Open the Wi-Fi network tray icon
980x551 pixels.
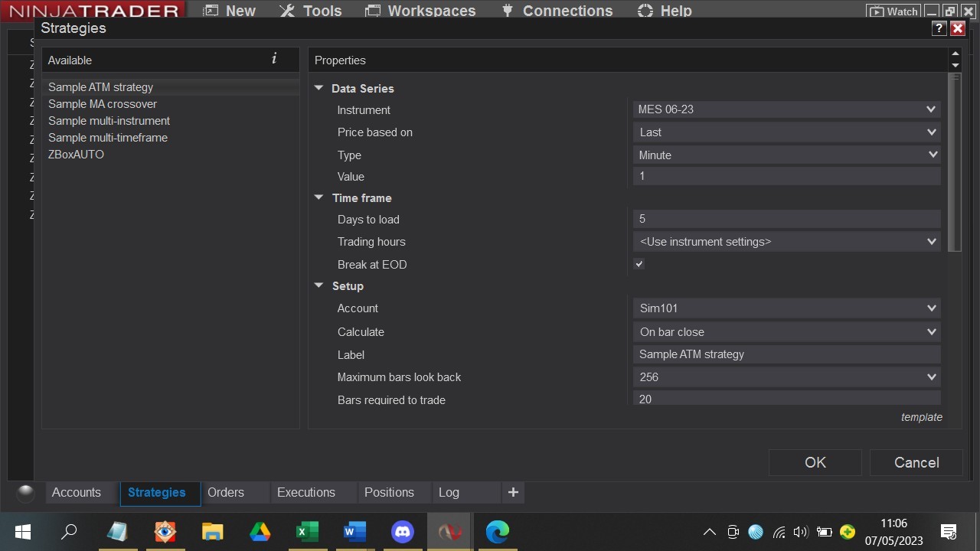tap(779, 532)
